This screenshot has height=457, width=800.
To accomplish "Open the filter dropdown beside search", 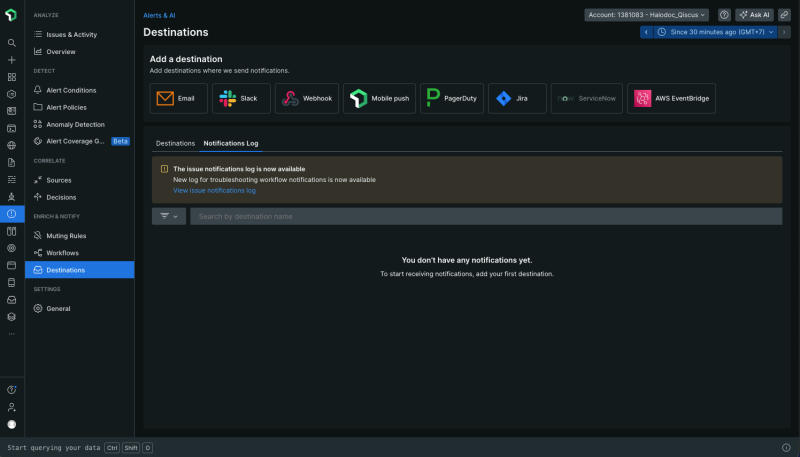I will click(x=169, y=216).
